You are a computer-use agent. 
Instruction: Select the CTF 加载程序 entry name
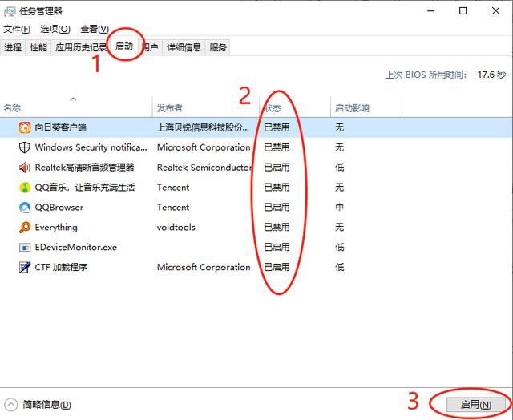(x=61, y=267)
